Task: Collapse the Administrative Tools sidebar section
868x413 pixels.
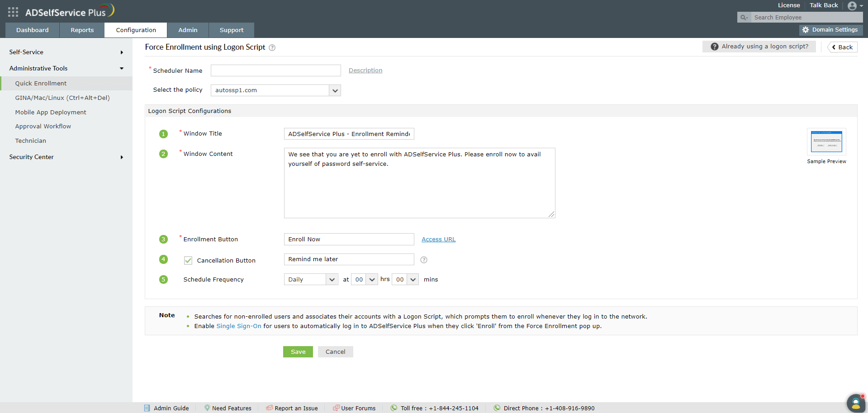Action: coord(66,69)
